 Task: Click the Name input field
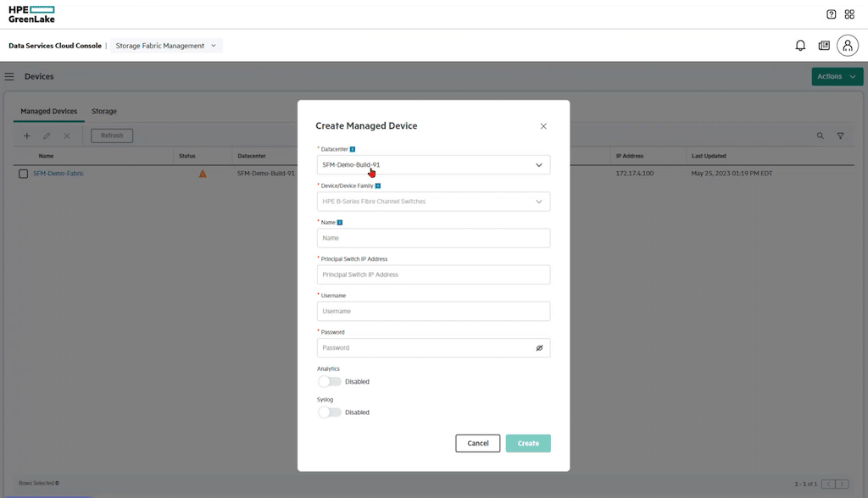pyautogui.click(x=433, y=238)
